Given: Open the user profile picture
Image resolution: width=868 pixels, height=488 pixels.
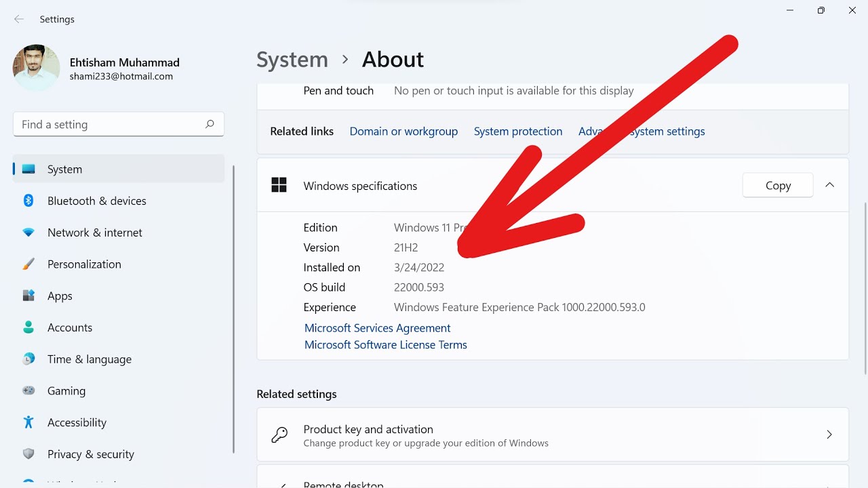Looking at the screenshot, I should click(x=36, y=68).
